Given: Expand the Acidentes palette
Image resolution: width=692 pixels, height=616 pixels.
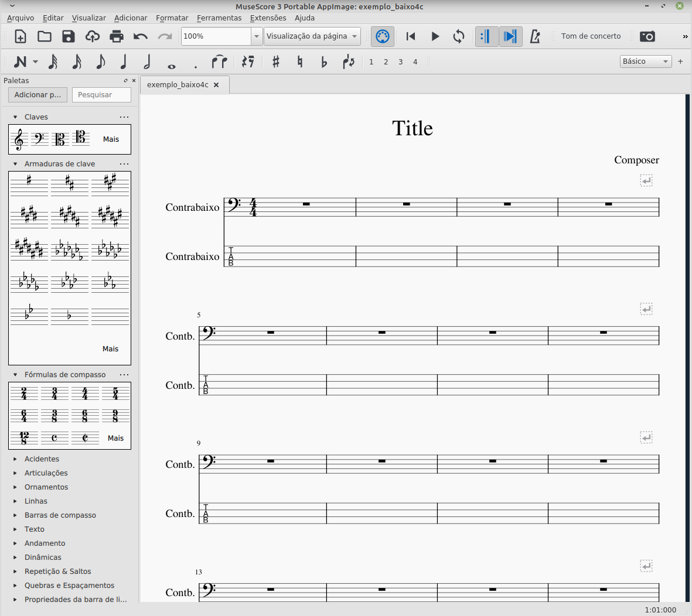Looking at the screenshot, I should tap(15, 459).
